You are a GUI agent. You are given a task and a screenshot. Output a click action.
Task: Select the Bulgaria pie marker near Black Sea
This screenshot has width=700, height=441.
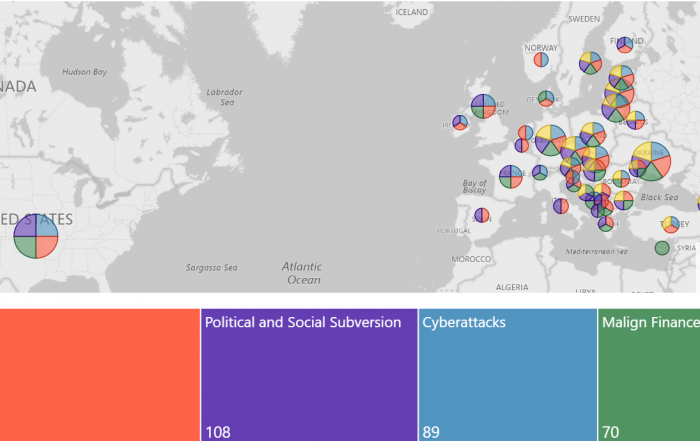click(x=624, y=200)
